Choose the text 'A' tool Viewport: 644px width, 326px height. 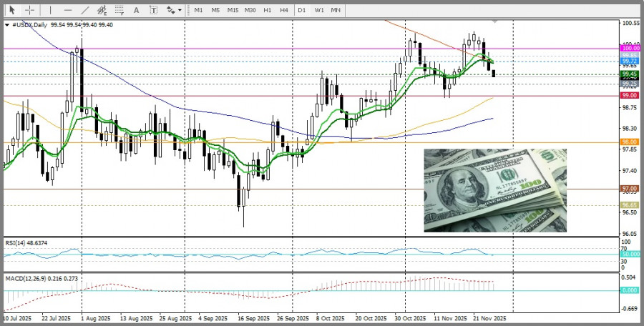click(x=137, y=10)
